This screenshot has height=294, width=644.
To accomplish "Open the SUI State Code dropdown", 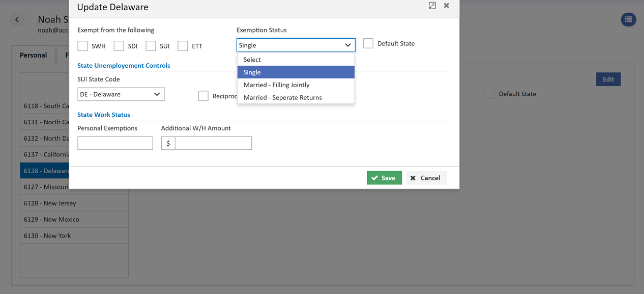I will (121, 94).
